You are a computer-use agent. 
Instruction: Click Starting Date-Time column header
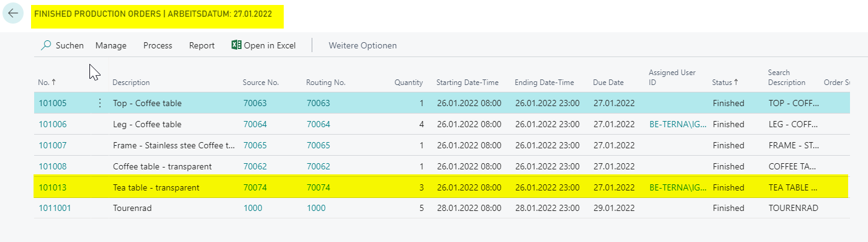[x=468, y=83]
